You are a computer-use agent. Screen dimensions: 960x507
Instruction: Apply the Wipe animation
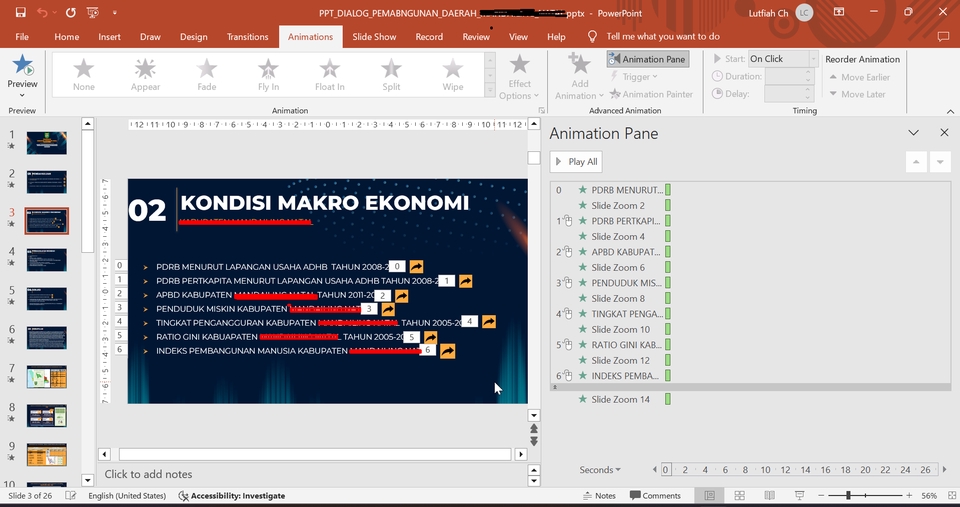tap(452, 75)
